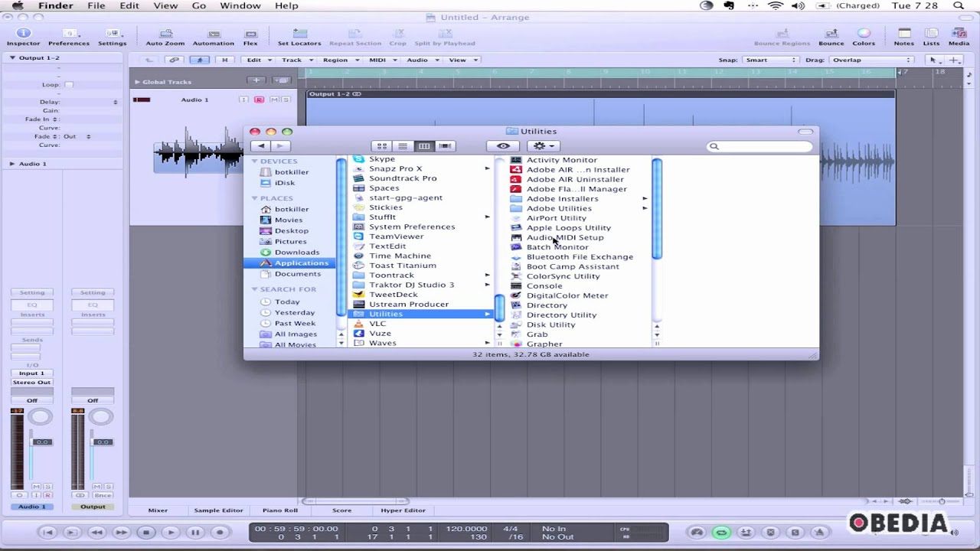Click the Input 1 slot button
980x551 pixels.
31,373
